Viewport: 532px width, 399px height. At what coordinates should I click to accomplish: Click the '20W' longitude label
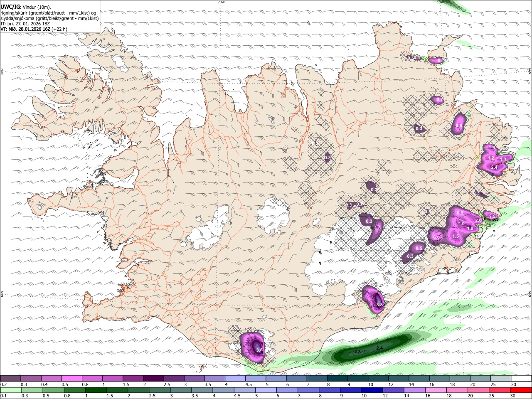221,2
